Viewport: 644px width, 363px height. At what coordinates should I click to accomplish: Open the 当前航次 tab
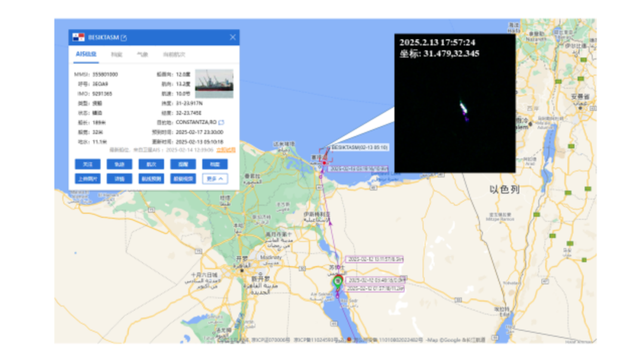[x=174, y=54]
